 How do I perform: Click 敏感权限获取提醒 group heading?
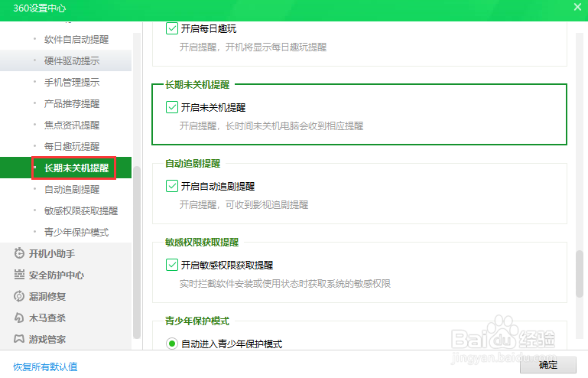click(x=202, y=242)
